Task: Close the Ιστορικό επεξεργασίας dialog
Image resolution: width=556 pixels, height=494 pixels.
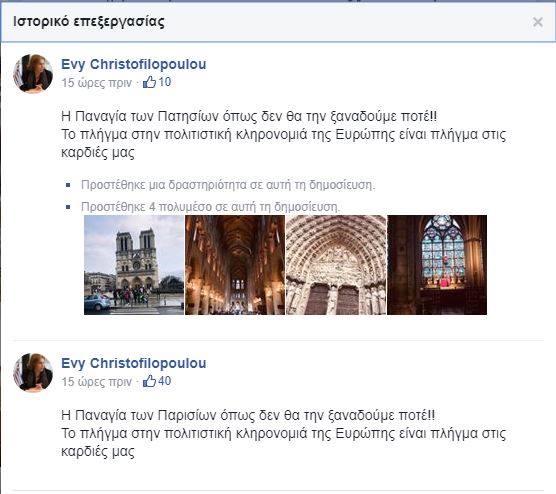Action: pos(538,22)
